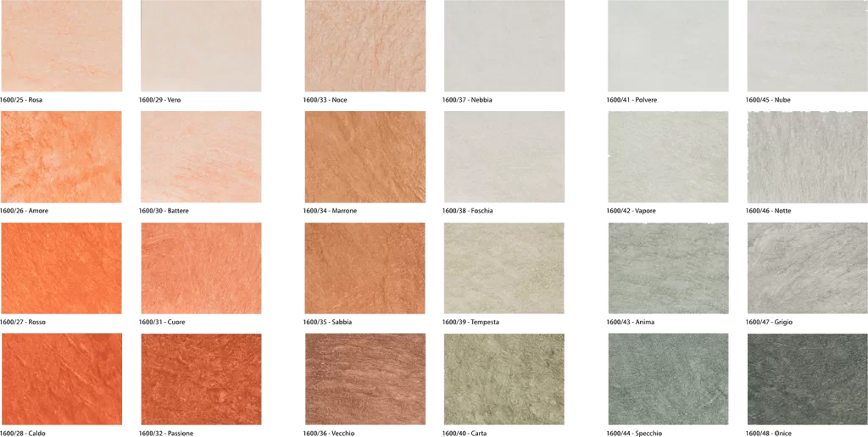Click the '1600/31 - Cuore' label

pos(162,323)
